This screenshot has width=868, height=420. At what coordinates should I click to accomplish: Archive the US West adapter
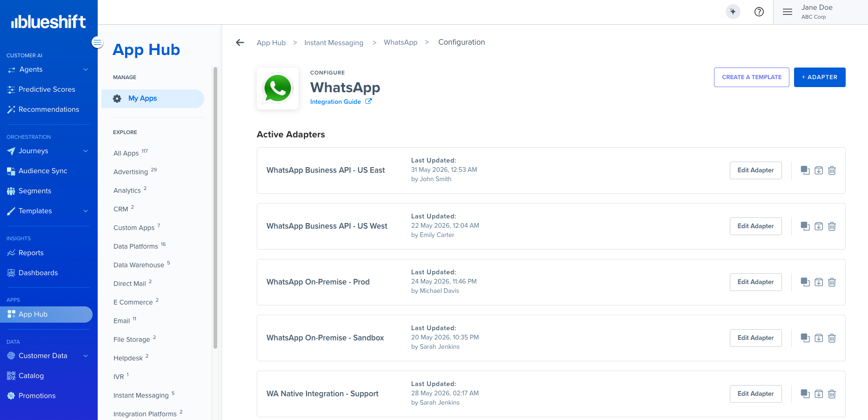(819, 226)
